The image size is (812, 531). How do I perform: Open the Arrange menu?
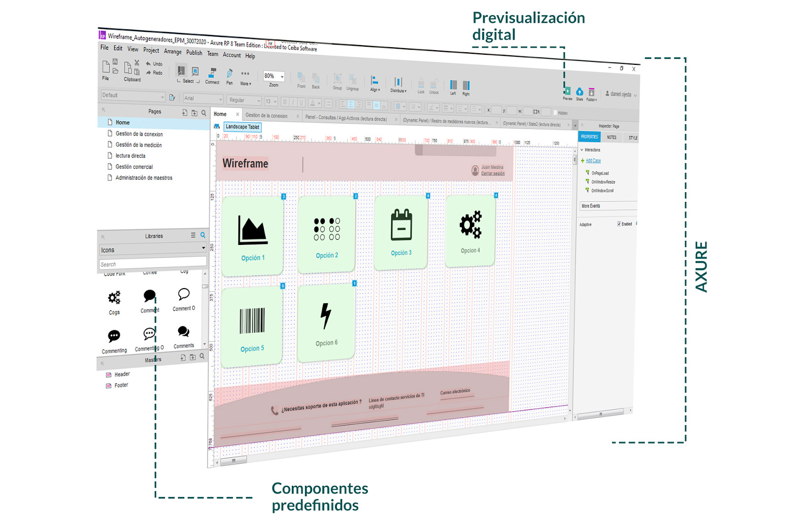point(173,51)
